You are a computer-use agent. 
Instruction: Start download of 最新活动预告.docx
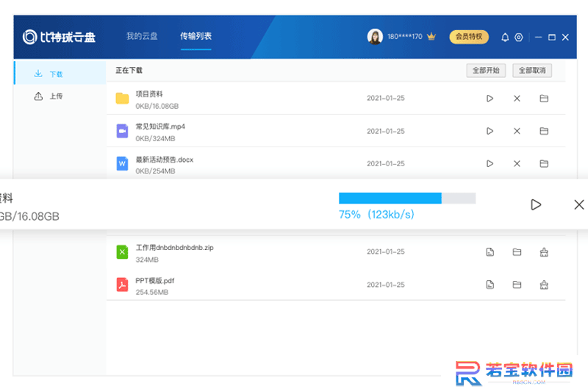pos(490,163)
